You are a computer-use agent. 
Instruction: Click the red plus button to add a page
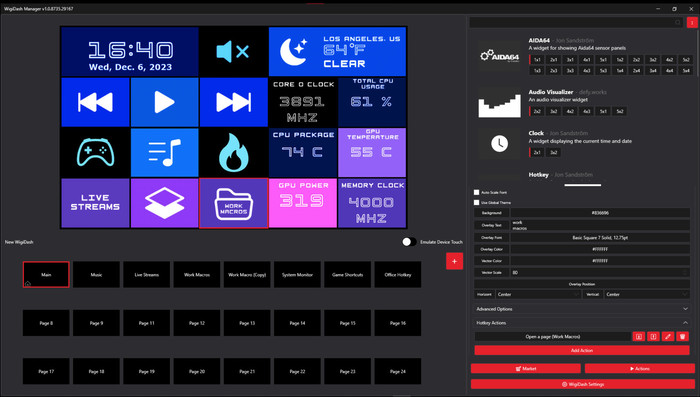tap(454, 261)
